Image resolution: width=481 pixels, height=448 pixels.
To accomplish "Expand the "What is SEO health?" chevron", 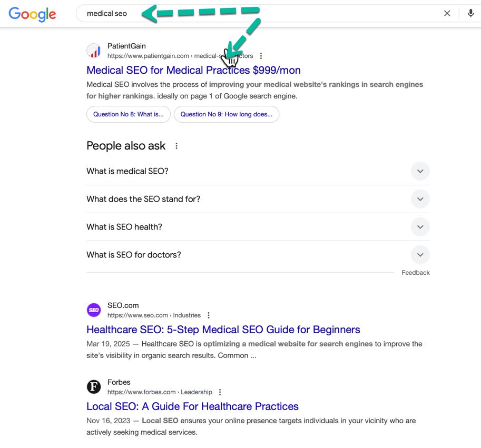I will point(420,227).
